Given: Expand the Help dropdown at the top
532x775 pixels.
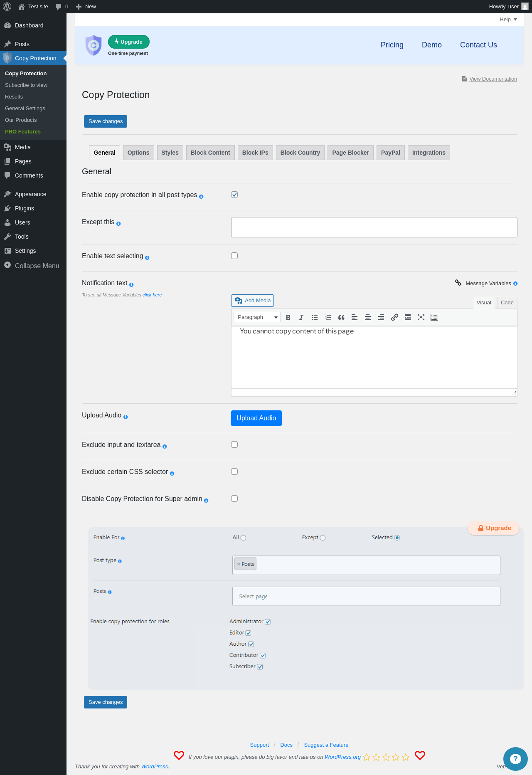Looking at the screenshot, I should pyautogui.click(x=508, y=20).
